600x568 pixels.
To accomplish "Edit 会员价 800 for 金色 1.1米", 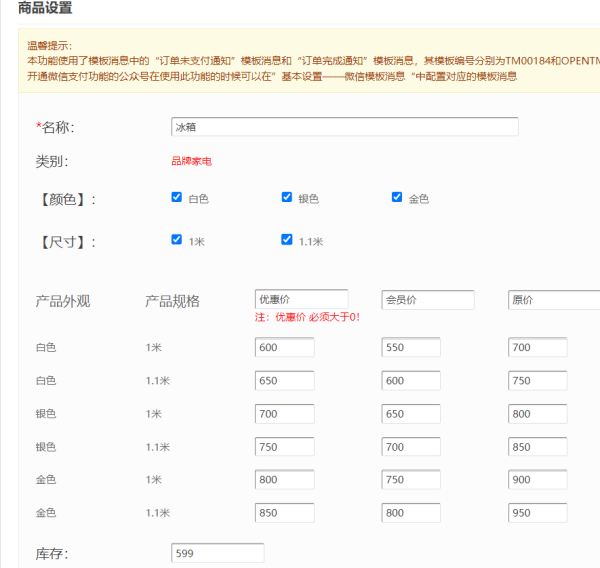I will pyautogui.click(x=411, y=513).
